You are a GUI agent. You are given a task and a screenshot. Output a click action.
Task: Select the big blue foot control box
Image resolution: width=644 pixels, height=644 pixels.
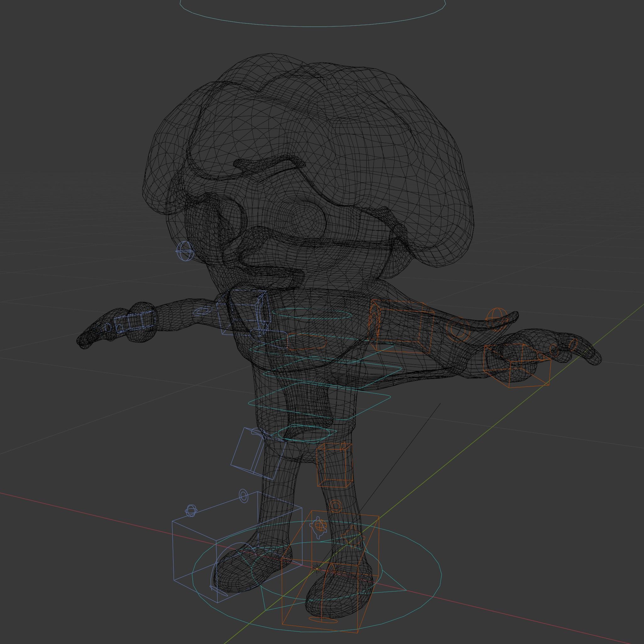click(237, 547)
